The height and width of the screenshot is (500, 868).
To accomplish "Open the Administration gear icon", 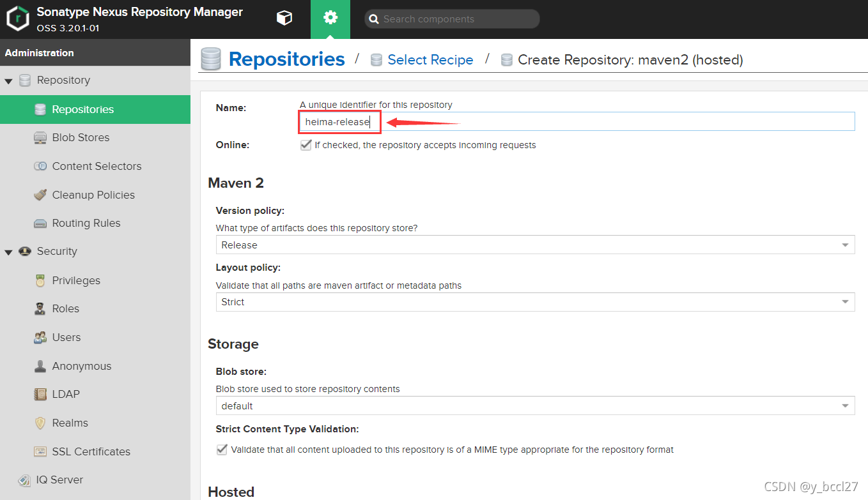I will coord(330,18).
